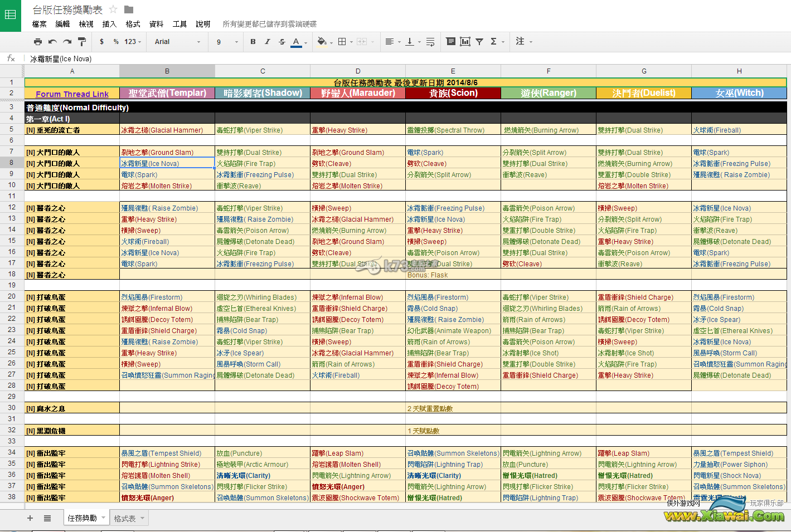The image size is (791, 532).
Task: Select the 冰霜之槌(Glacial Hammer) cell in row 5
Action: pyautogui.click(x=167, y=130)
